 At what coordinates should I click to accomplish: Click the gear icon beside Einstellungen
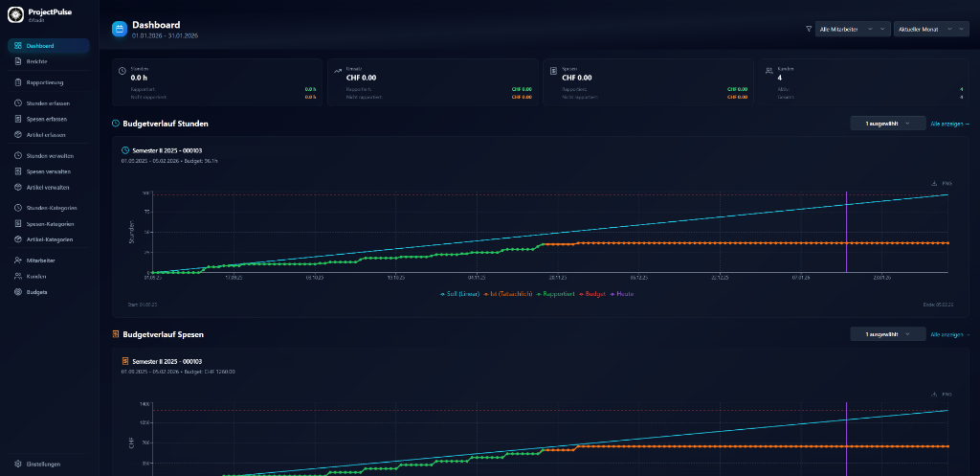pos(18,465)
